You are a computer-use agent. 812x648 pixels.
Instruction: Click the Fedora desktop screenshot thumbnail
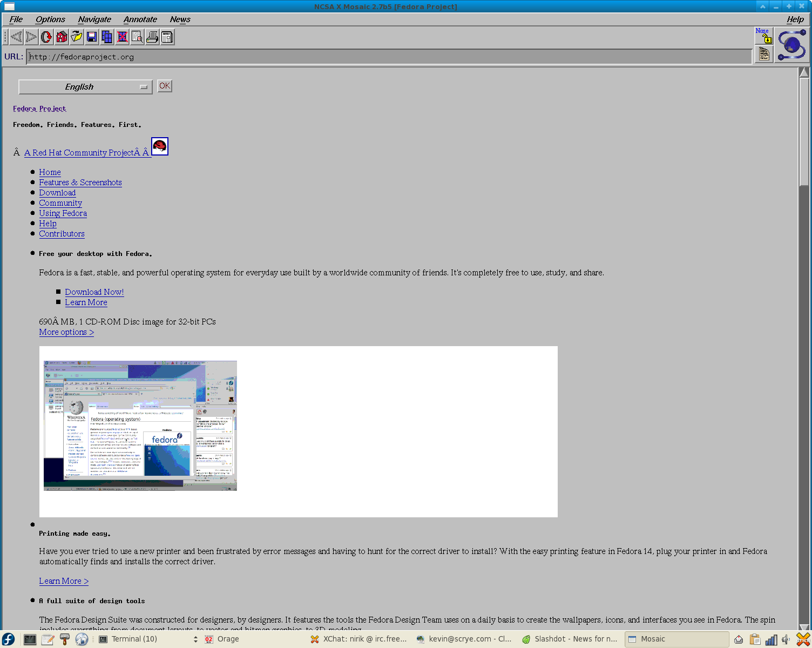(x=140, y=426)
